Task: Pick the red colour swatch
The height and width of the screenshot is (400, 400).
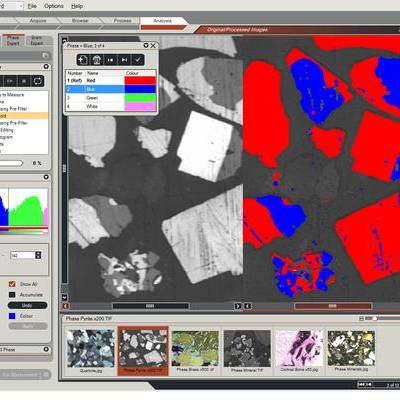Action: [140, 80]
